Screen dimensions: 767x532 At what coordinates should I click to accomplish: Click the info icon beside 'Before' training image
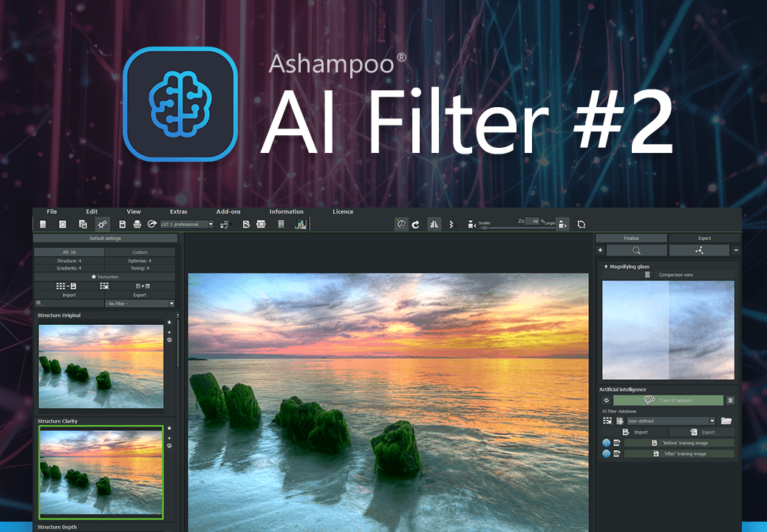(x=606, y=443)
